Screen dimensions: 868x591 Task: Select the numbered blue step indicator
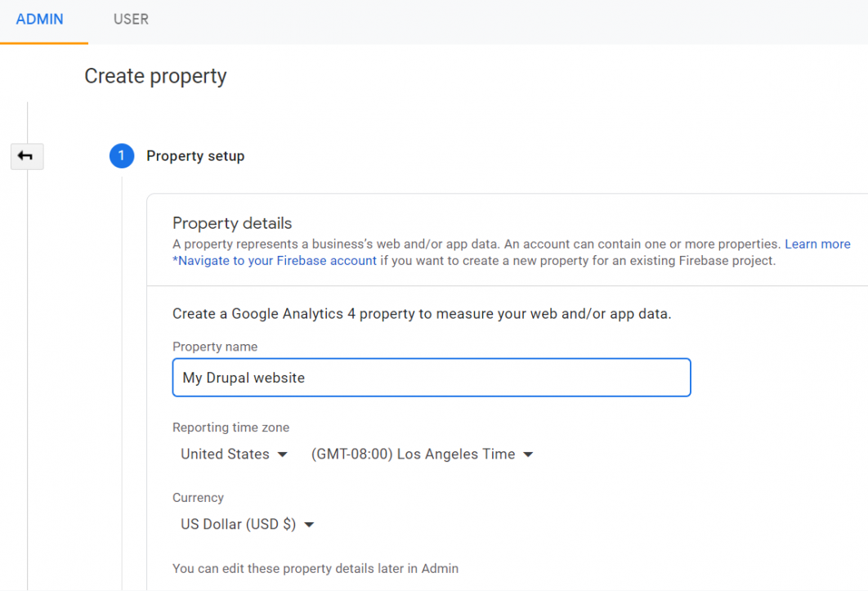[x=121, y=156]
